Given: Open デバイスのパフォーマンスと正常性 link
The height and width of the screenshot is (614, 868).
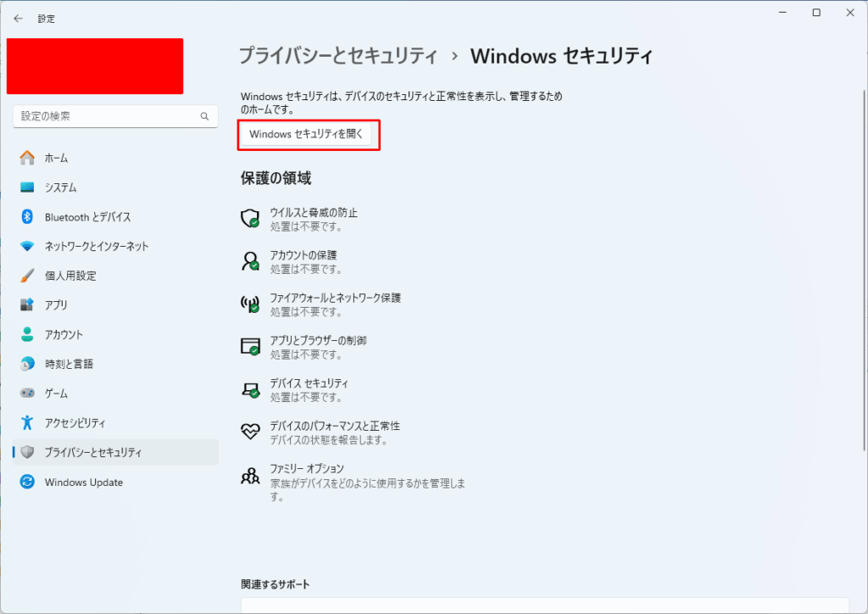Looking at the screenshot, I should pos(334,426).
